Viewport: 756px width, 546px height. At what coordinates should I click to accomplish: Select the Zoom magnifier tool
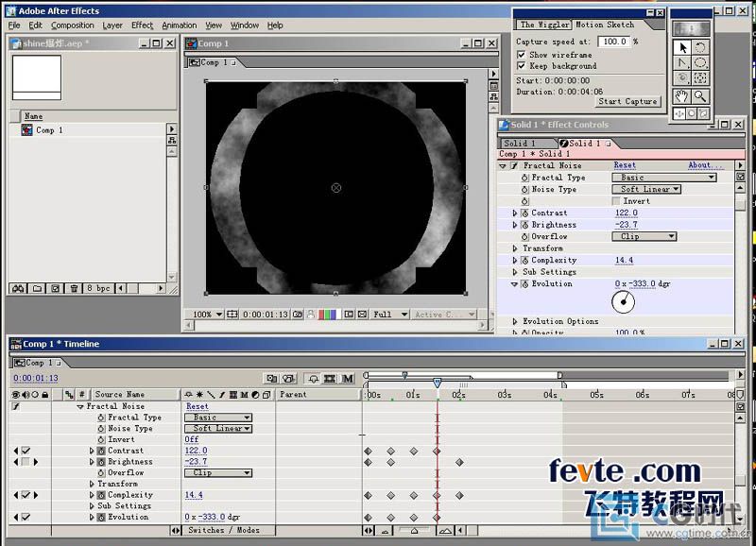[700, 96]
